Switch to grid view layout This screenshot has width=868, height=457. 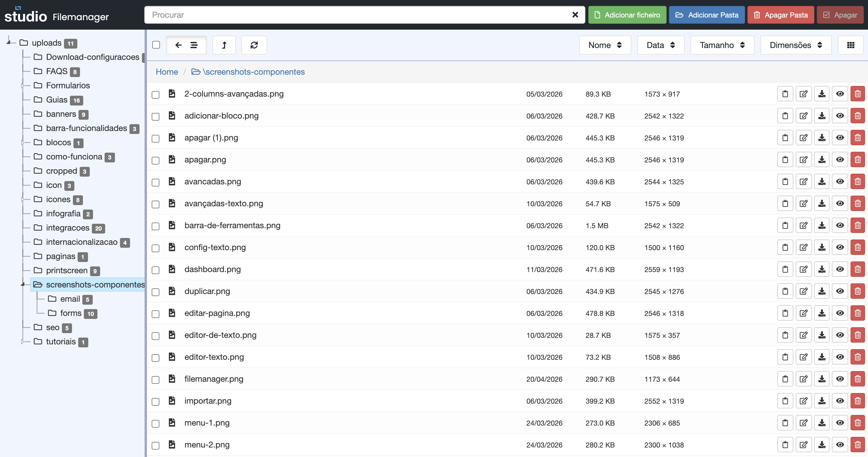(x=851, y=45)
